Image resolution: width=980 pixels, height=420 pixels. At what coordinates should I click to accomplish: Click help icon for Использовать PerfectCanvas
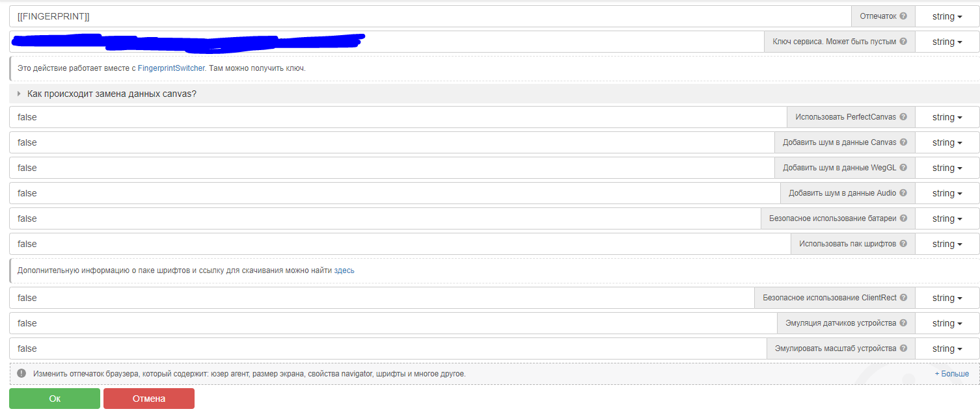(x=903, y=117)
